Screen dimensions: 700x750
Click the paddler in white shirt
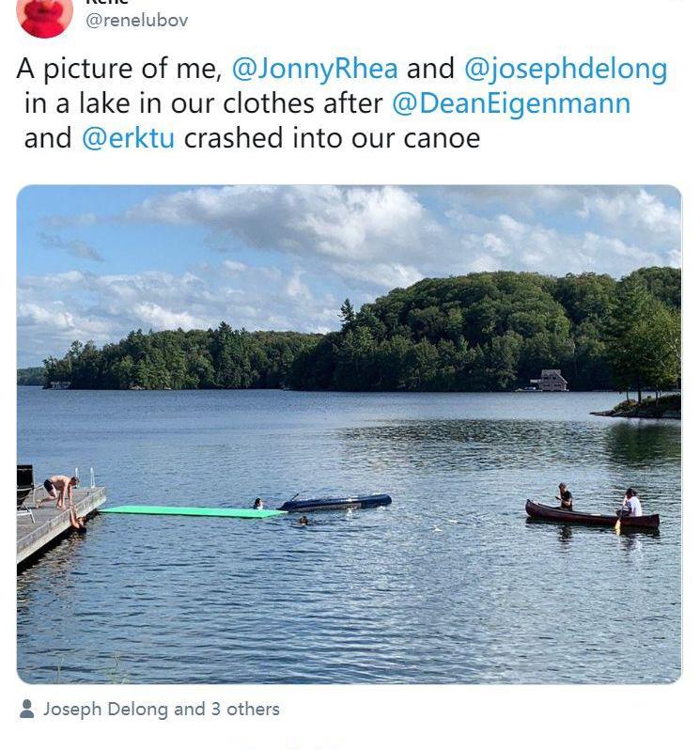pos(631,503)
